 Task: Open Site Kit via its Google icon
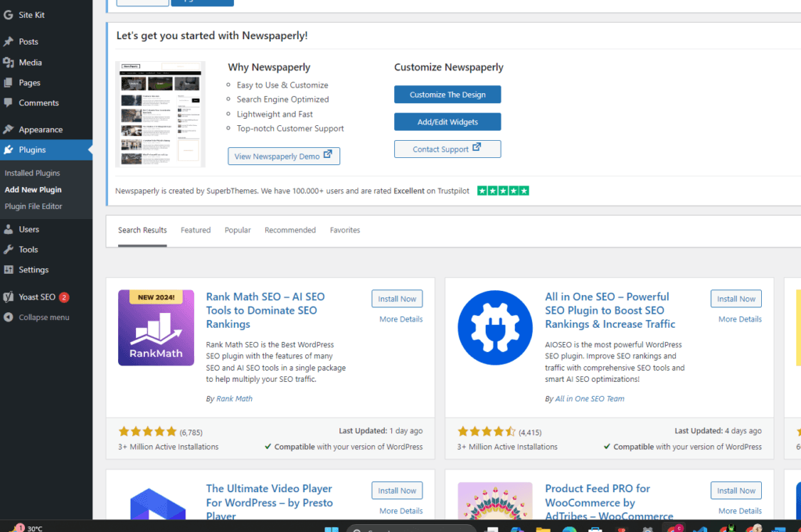[x=8, y=15]
